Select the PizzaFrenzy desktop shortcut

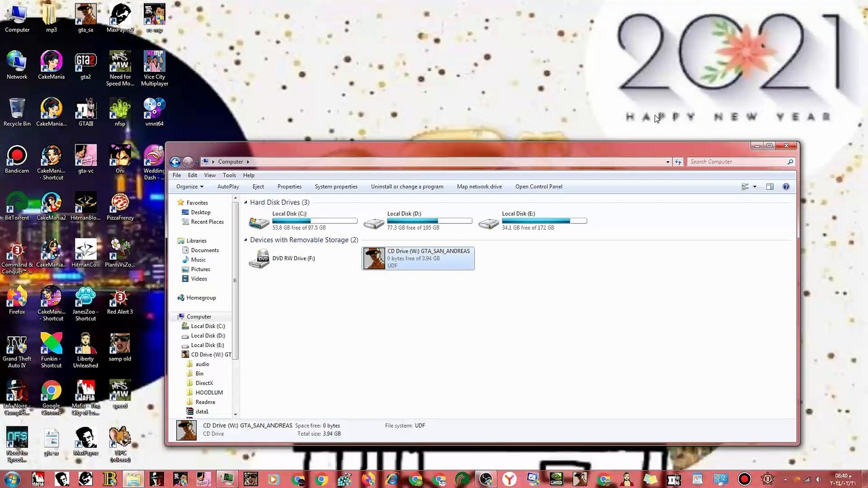tap(120, 207)
